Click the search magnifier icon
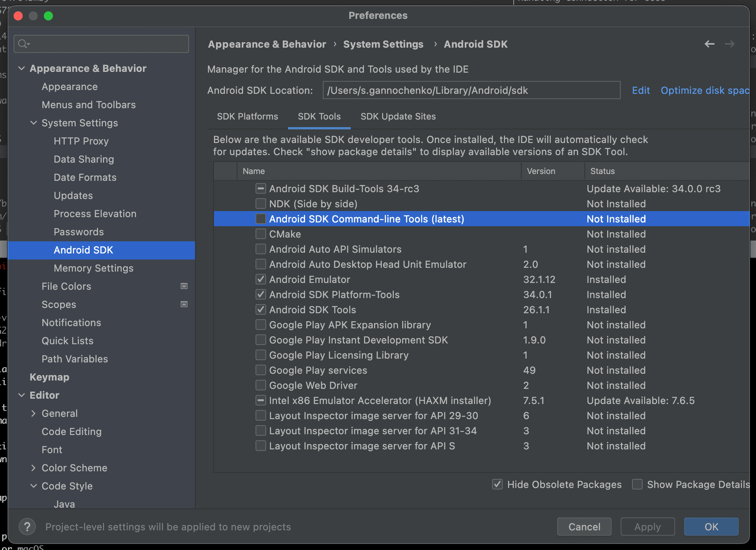The width and height of the screenshot is (756, 550). coord(23,44)
